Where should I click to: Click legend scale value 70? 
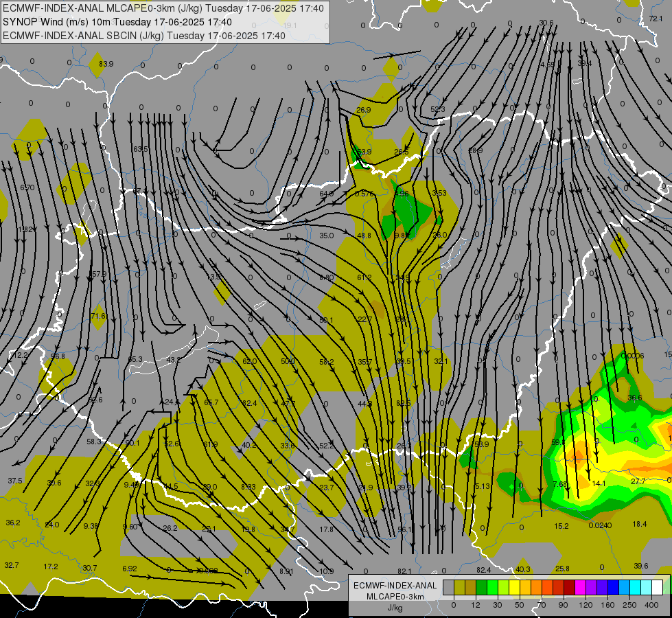[542, 605]
